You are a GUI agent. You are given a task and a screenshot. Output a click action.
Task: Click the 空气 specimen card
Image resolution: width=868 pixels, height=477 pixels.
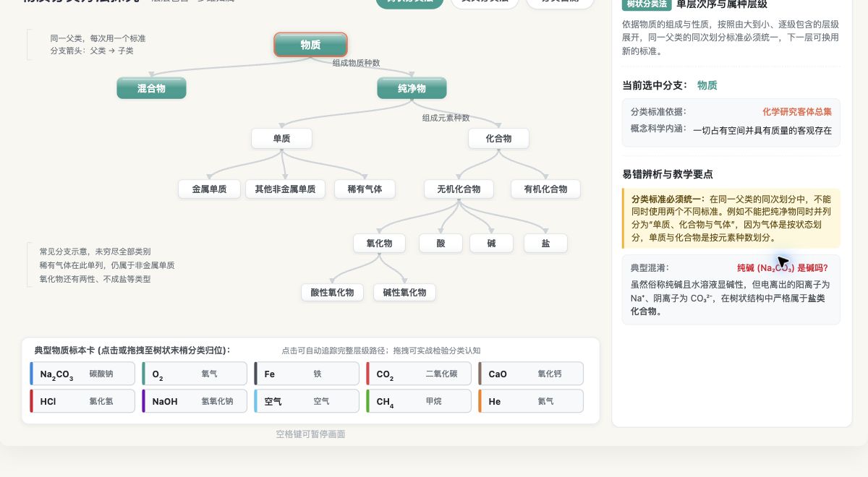click(307, 401)
